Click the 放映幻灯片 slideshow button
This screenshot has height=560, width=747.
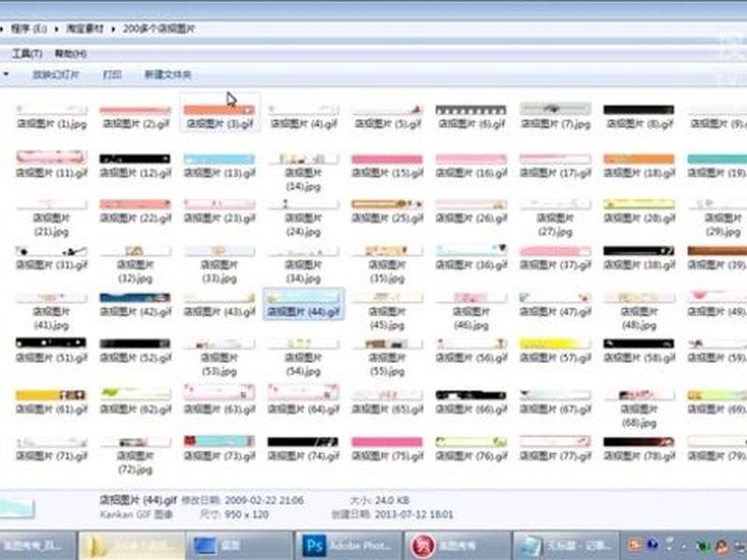[x=56, y=75]
